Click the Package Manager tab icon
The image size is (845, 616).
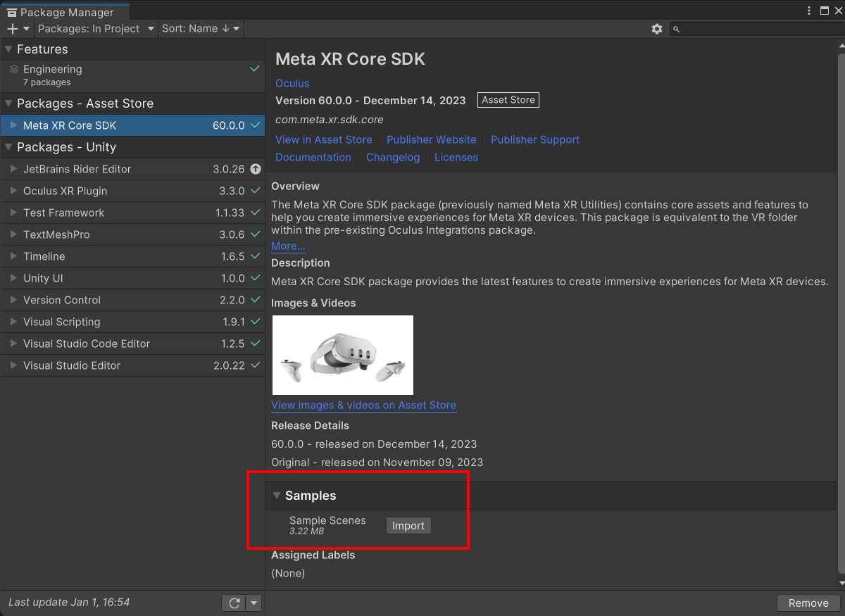(x=11, y=12)
